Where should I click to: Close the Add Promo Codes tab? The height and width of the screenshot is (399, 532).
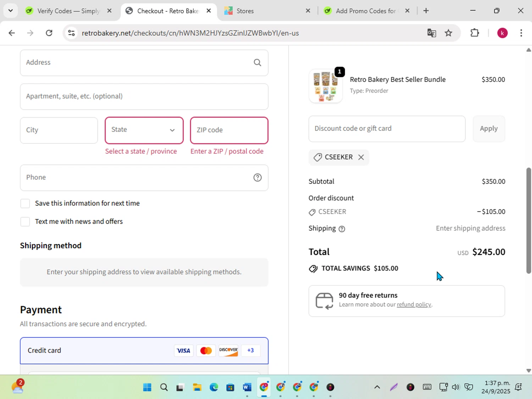pos(407,11)
